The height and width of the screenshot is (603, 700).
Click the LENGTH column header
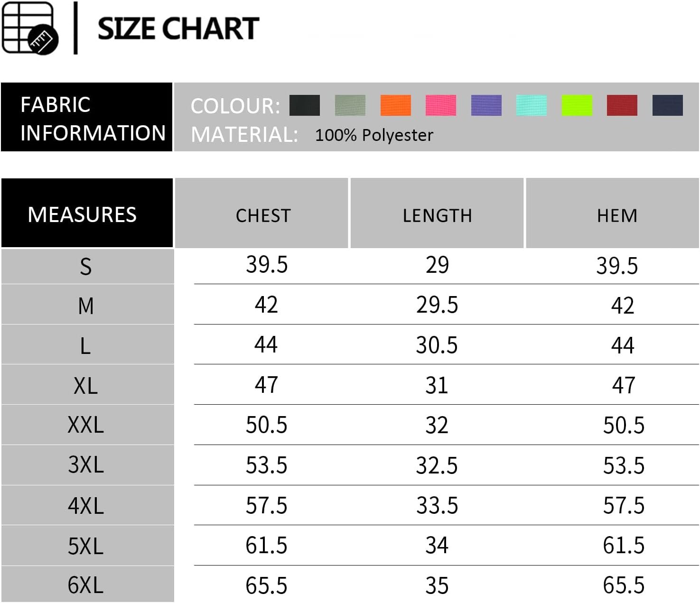coord(437,215)
